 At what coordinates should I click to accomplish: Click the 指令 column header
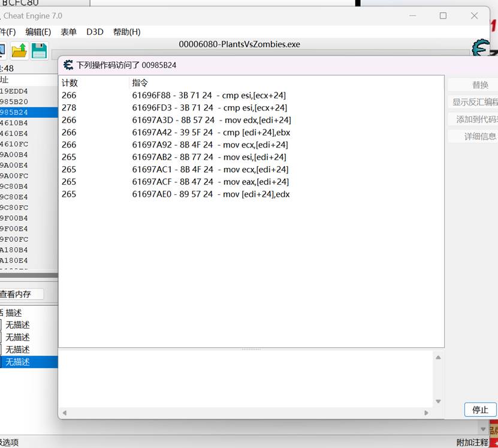coord(140,83)
